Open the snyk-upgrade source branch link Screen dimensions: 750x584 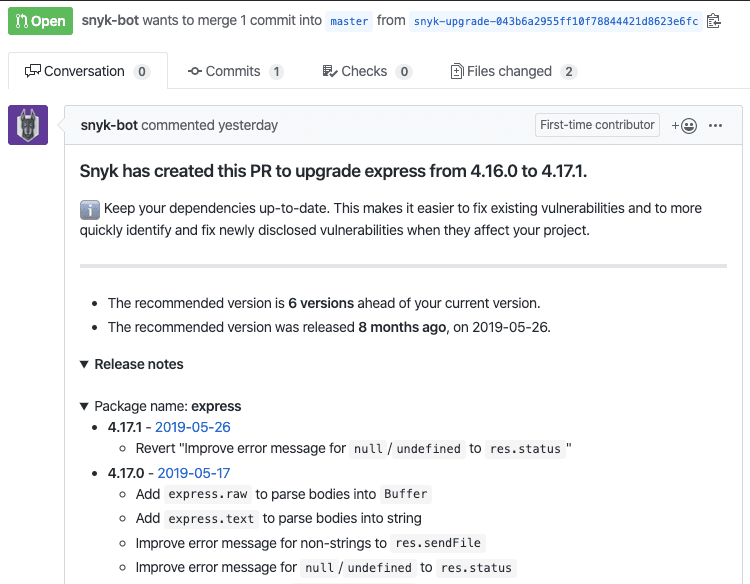pyautogui.click(x=556, y=22)
